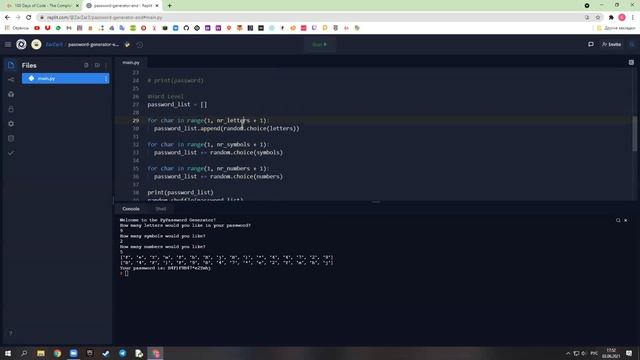Switch to the 100 Days of Code browser tab
The image size is (640, 360).
click(x=42, y=6)
